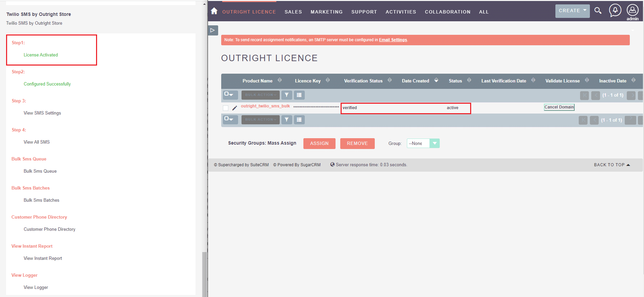Screen dimensions: 644x297
Task: Click the 'verified' verification status cell
Action: tap(350, 108)
